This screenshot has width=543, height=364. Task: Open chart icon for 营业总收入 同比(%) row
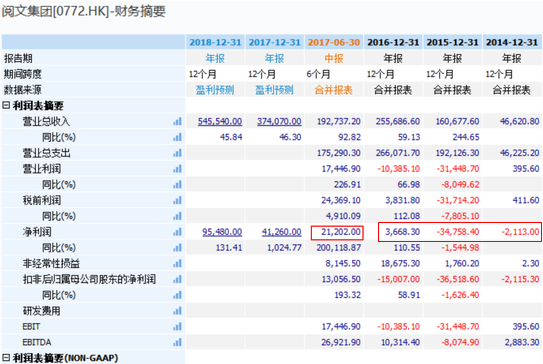click(x=177, y=137)
